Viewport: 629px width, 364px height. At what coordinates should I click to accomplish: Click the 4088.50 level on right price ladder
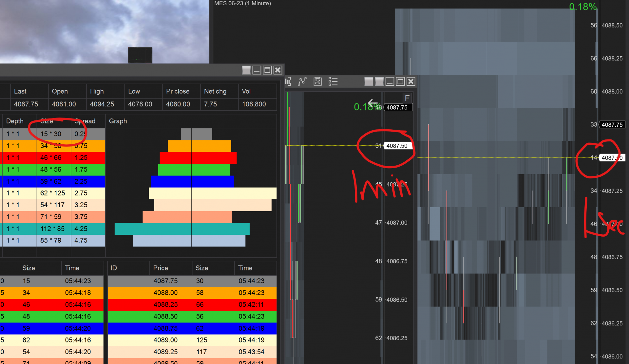[x=612, y=26]
